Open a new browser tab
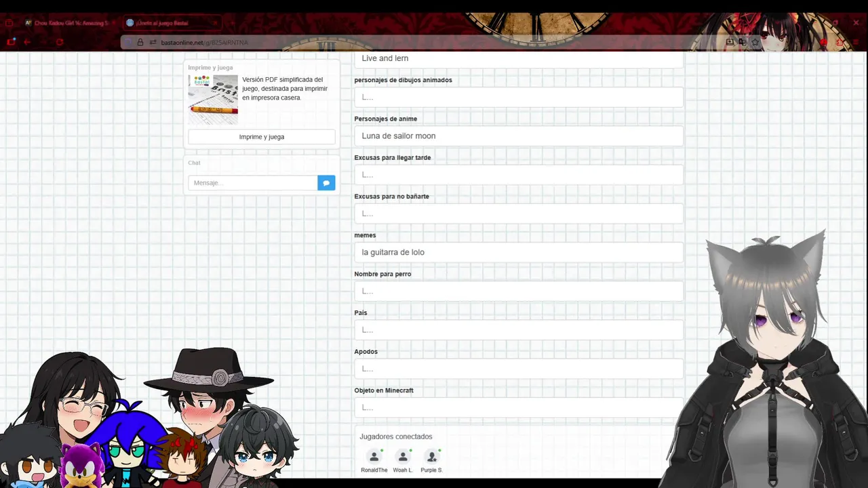The height and width of the screenshot is (488, 868). click(233, 23)
